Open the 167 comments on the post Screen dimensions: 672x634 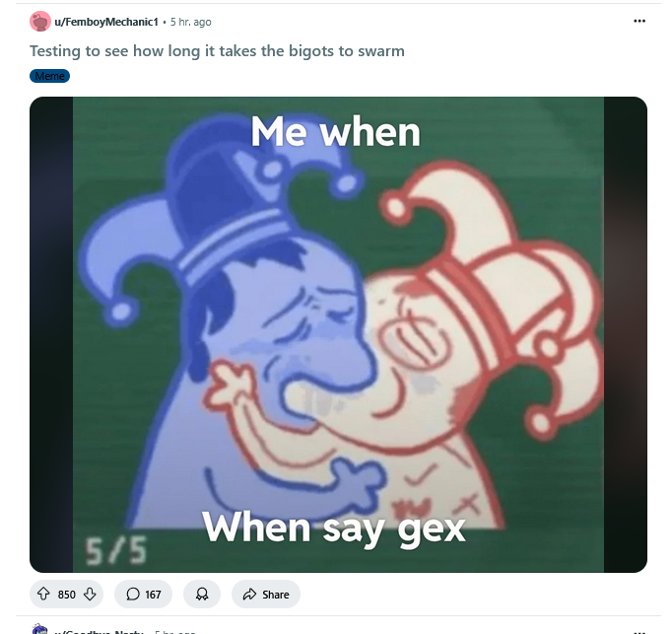click(x=143, y=595)
